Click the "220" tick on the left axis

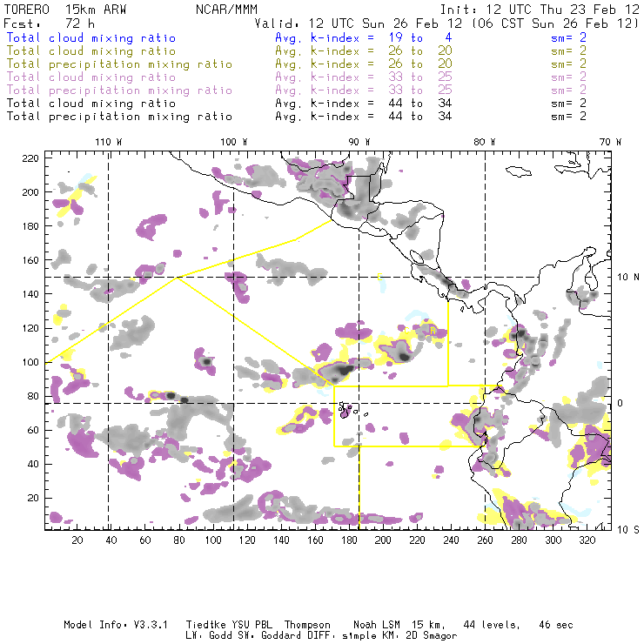pyautogui.click(x=30, y=158)
